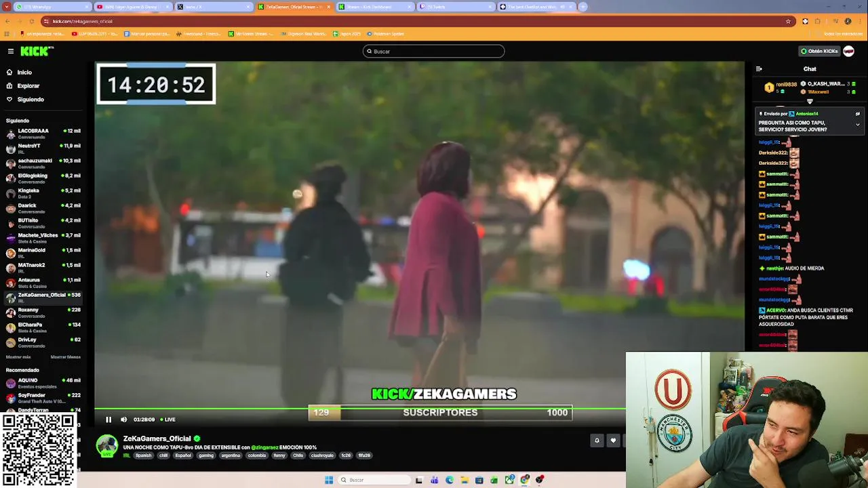Expand pinned message dropdown chevron
The image size is (868, 488).
[857, 125]
